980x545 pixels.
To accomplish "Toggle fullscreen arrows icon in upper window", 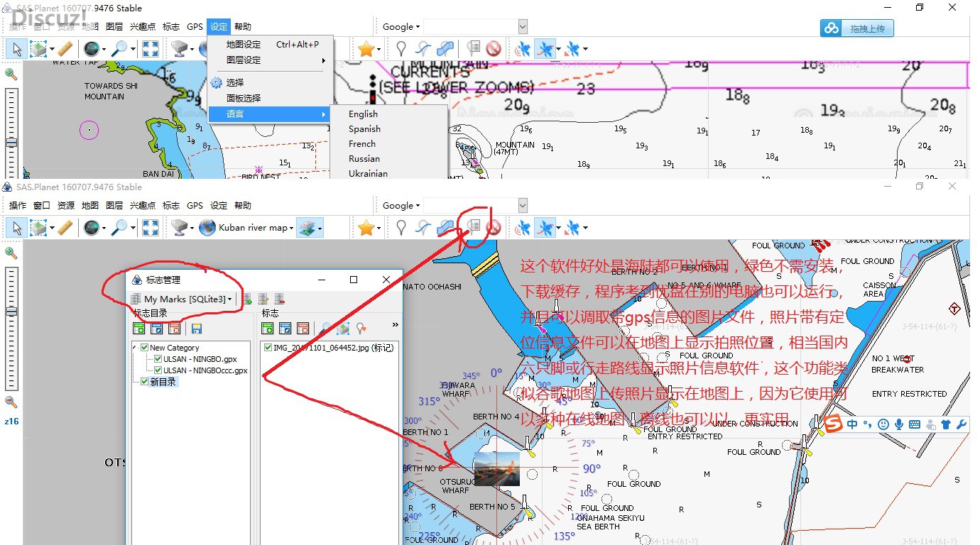I will (150, 49).
